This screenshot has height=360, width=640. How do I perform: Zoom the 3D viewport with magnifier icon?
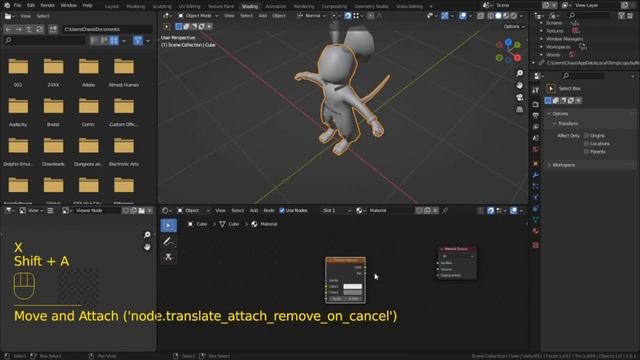(x=519, y=73)
